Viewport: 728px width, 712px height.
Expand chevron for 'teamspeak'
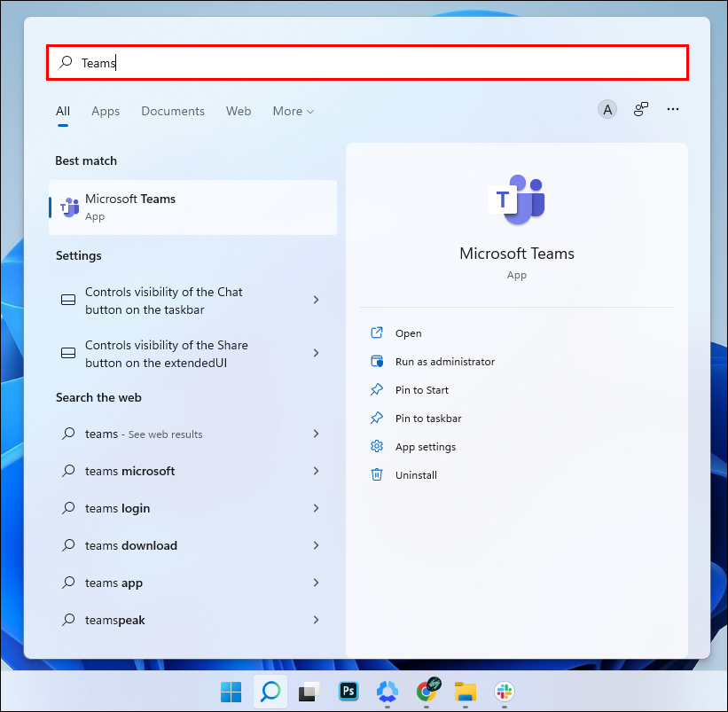(317, 619)
